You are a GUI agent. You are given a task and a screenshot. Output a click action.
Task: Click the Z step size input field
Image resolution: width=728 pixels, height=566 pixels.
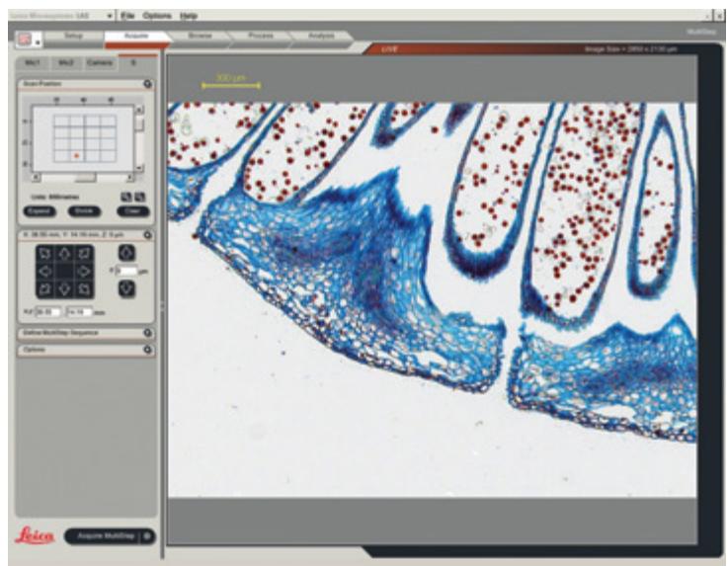pos(126,271)
